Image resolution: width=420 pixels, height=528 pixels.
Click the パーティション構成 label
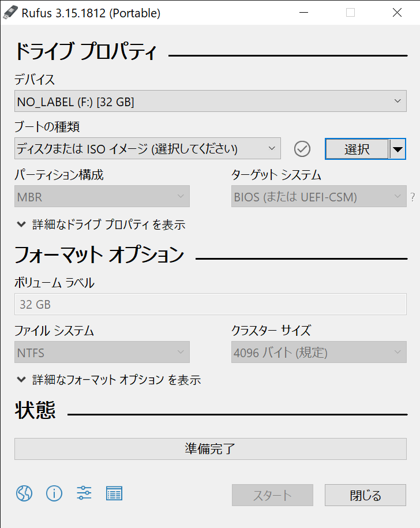(x=59, y=175)
